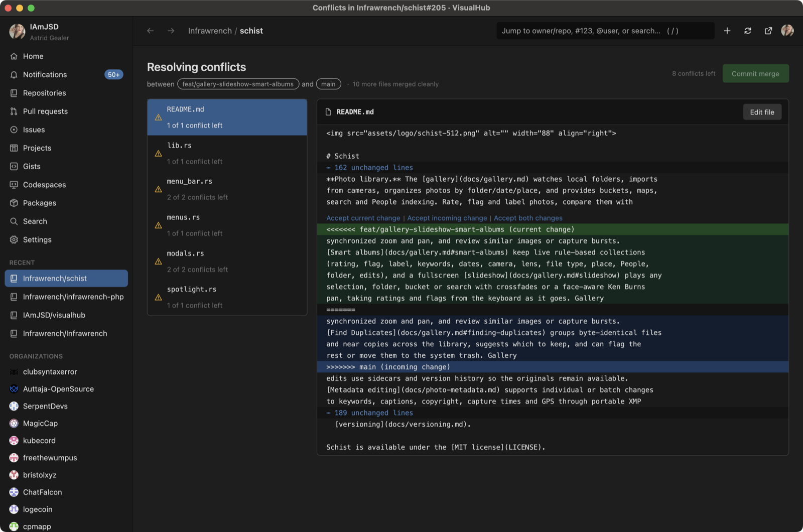This screenshot has width=803, height=532.
Task: Open the logecoin organization
Action: (66, 509)
